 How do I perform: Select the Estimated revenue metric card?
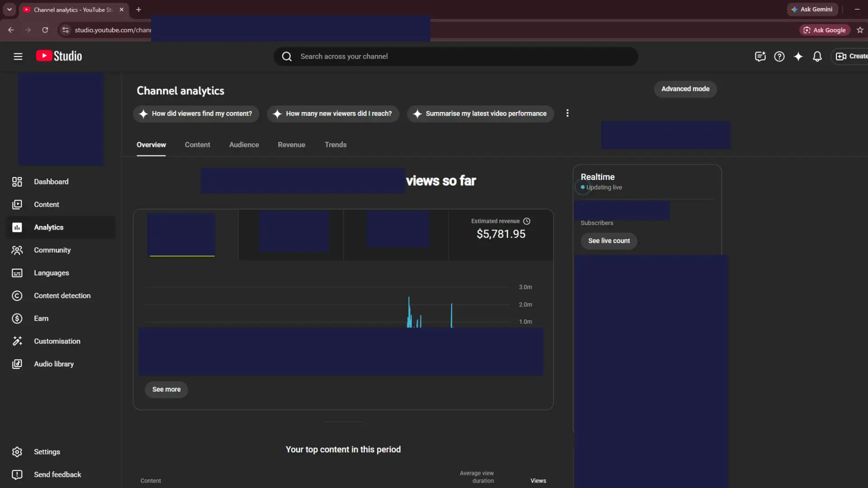[501, 235]
